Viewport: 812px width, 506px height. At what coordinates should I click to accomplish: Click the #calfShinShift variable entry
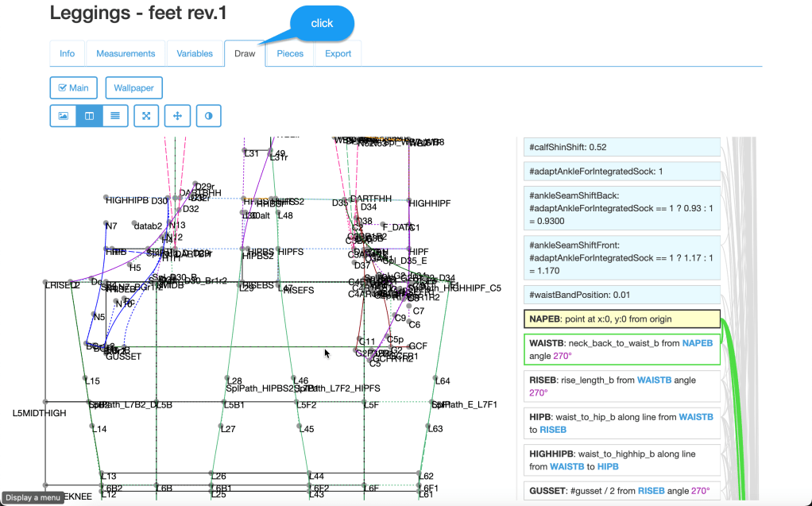(621, 147)
